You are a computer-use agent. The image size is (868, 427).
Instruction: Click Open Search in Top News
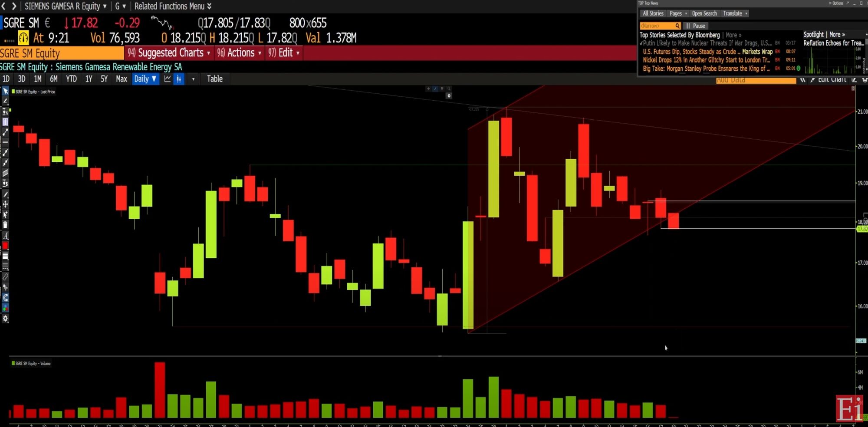tap(704, 13)
